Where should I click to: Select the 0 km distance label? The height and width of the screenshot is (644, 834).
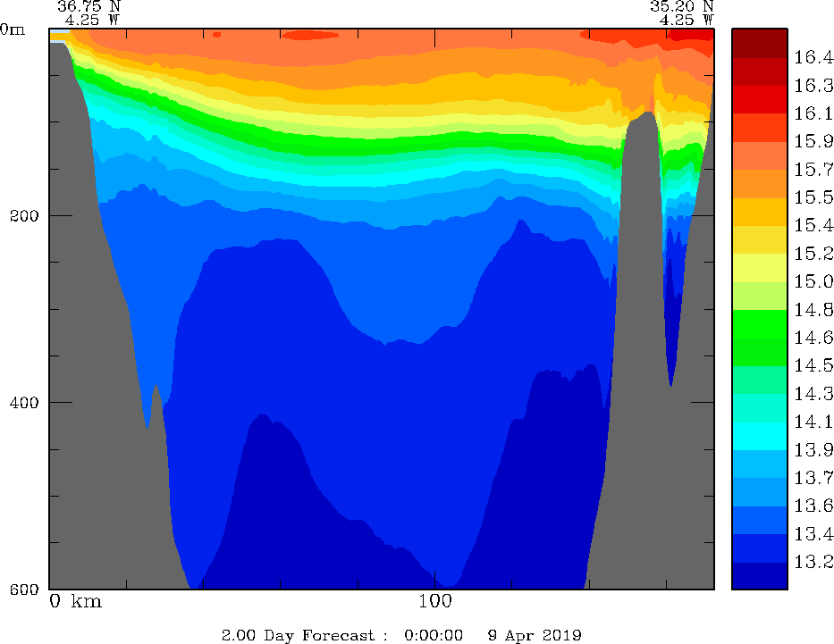75,601
